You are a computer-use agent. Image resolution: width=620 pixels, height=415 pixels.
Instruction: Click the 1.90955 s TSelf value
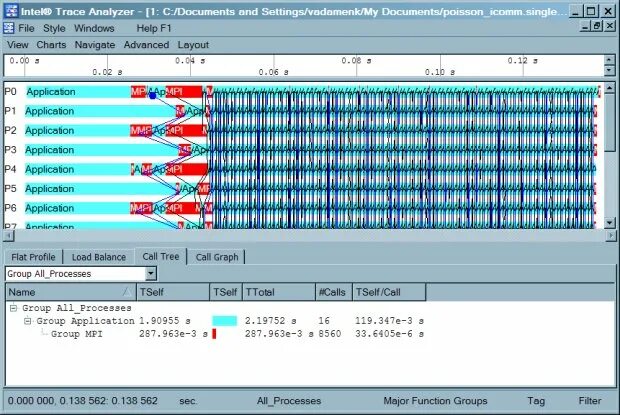click(x=164, y=321)
